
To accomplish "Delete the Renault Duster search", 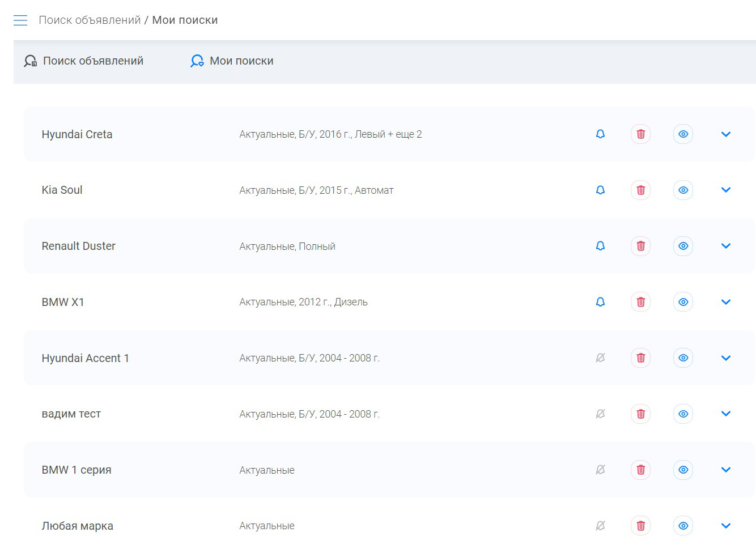I will click(x=641, y=246).
